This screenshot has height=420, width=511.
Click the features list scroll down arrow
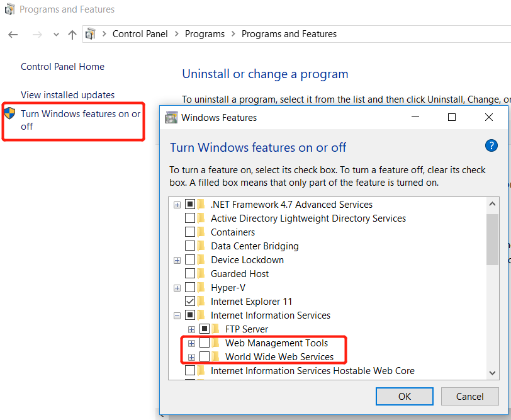point(492,373)
